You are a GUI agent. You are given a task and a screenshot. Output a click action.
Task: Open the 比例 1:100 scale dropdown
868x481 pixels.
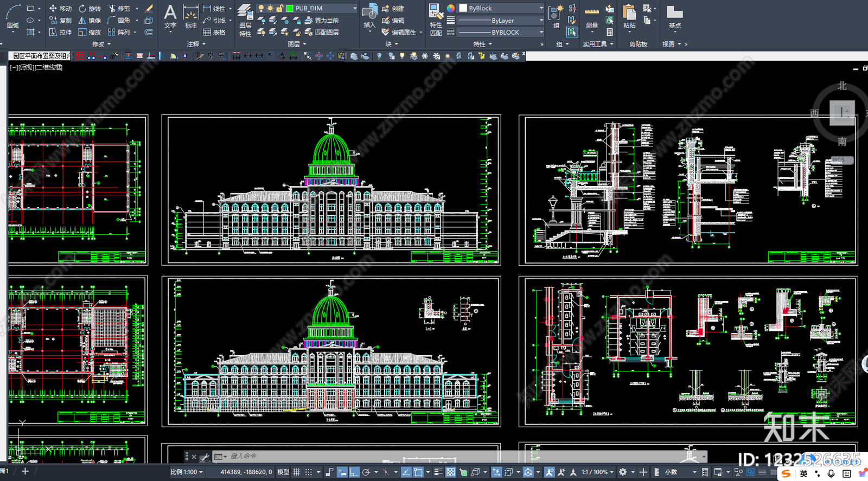[x=186, y=472]
